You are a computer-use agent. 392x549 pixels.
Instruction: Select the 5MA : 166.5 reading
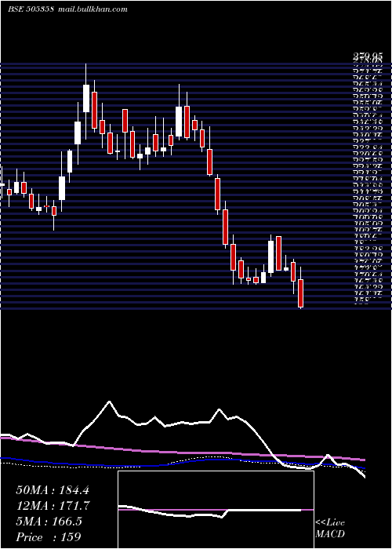coord(49,522)
